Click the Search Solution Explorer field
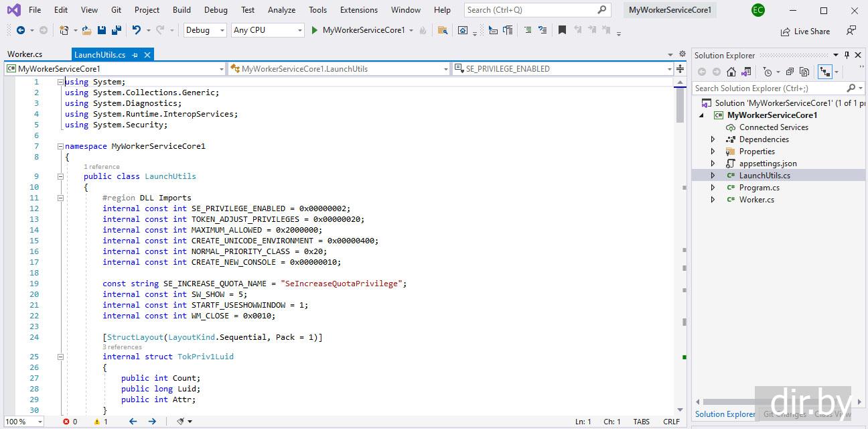 point(769,88)
